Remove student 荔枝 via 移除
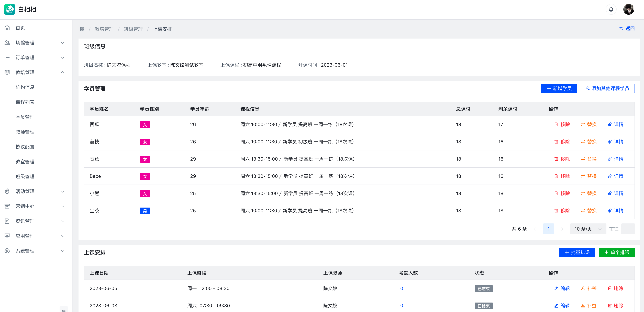 click(x=562, y=142)
